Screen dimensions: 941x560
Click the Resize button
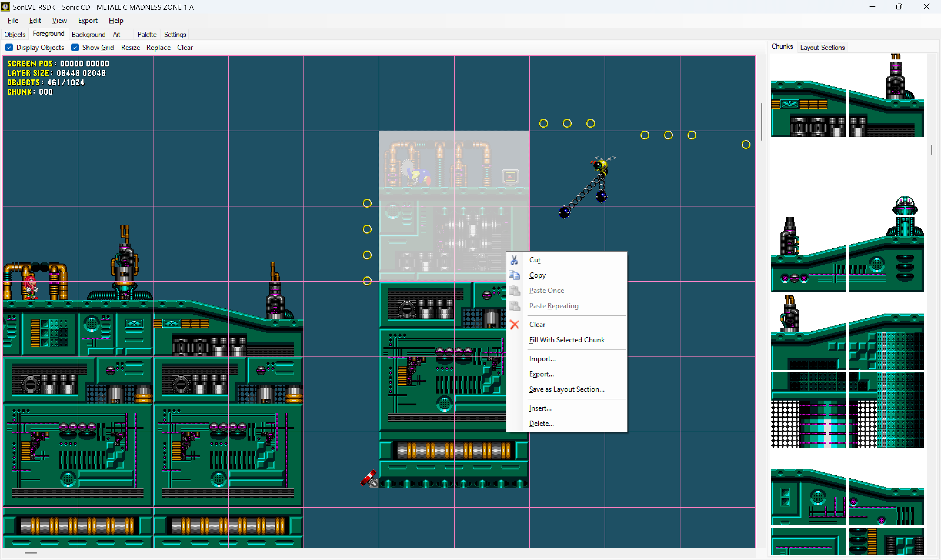point(130,48)
